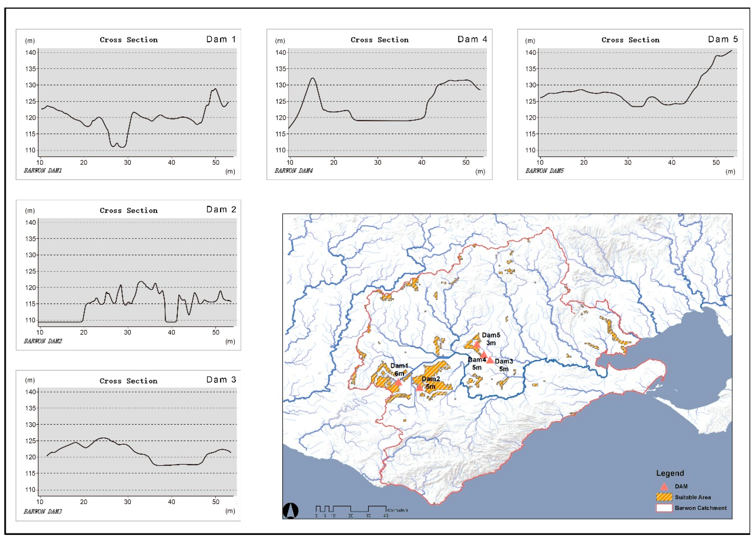Click the Dam2 5m label on map
Image resolution: width=756 pixels, height=539 pixels.
pos(431,382)
